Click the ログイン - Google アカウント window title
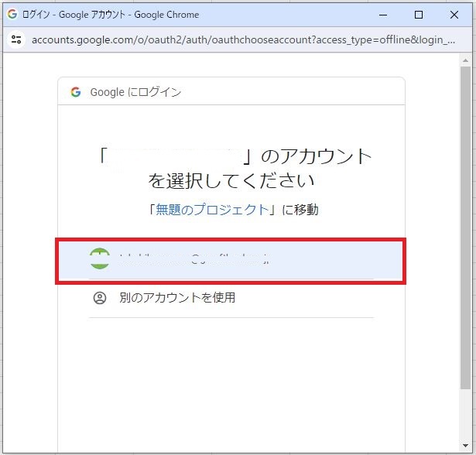This screenshot has height=455, width=476. click(x=111, y=14)
